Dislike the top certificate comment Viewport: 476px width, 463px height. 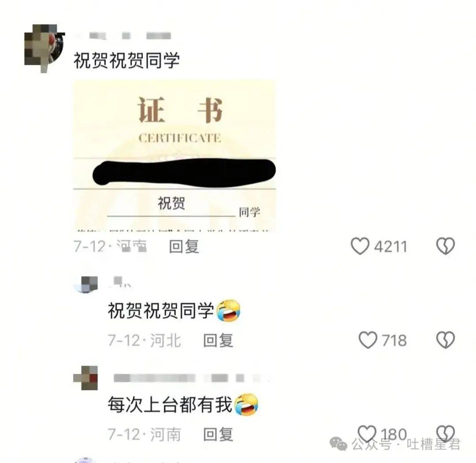click(x=445, y=246)
